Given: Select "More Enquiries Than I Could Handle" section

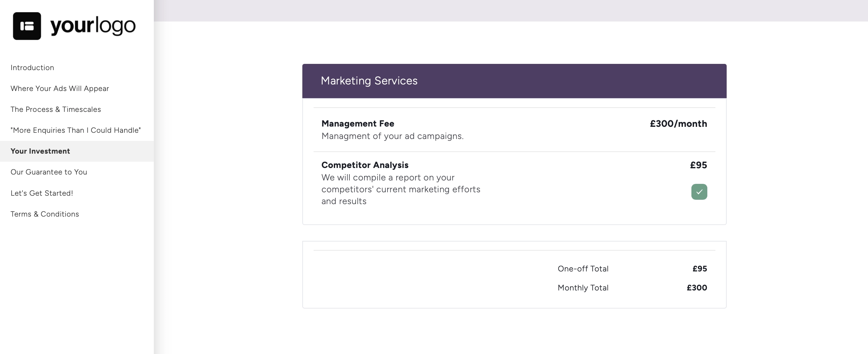Looking at the screenshot, I should click(76, 130).
